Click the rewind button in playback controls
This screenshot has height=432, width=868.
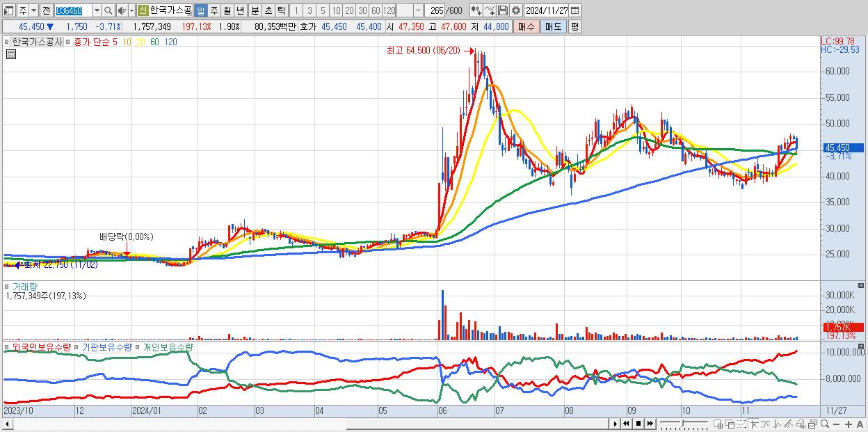tap(626, 424)
